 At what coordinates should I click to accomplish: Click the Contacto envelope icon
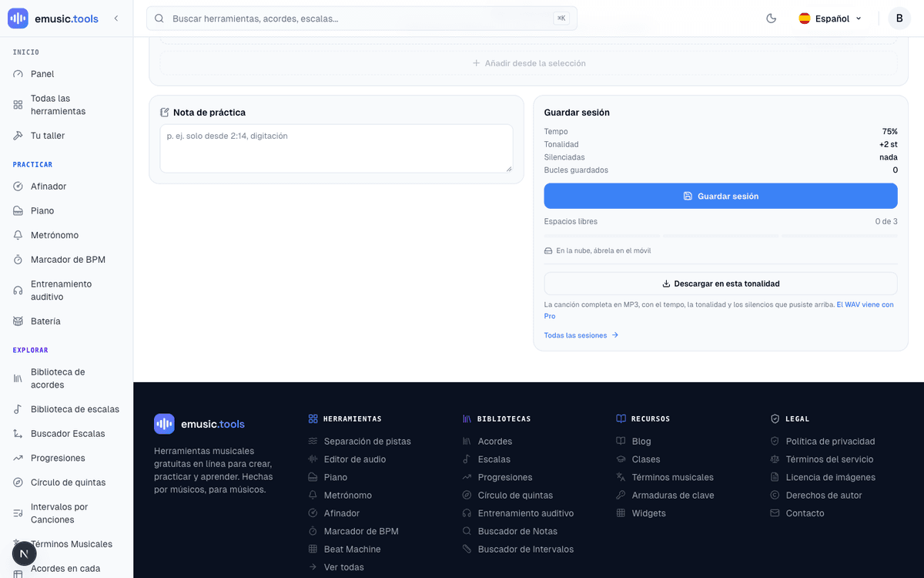[x=775, y=513]
